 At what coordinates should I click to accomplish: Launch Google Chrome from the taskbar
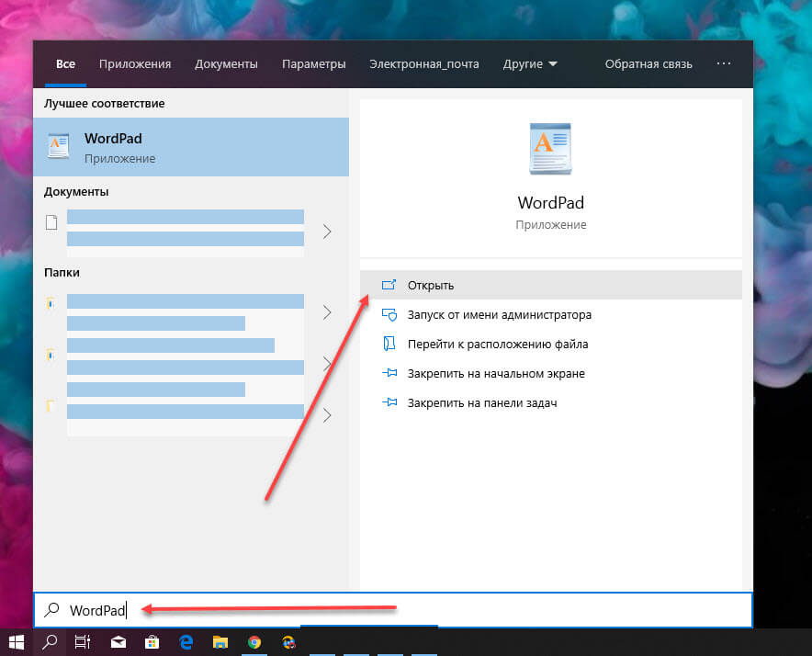(x=254, y=642)
